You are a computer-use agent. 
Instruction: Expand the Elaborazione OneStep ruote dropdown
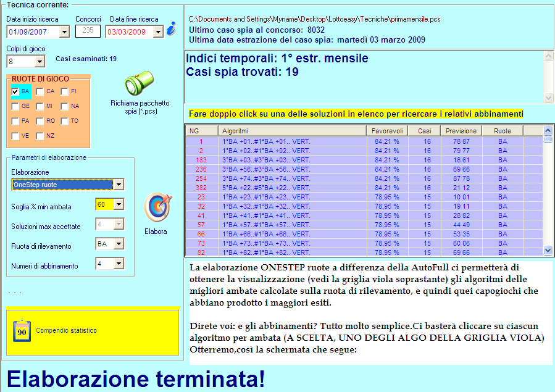pos(119,185)
